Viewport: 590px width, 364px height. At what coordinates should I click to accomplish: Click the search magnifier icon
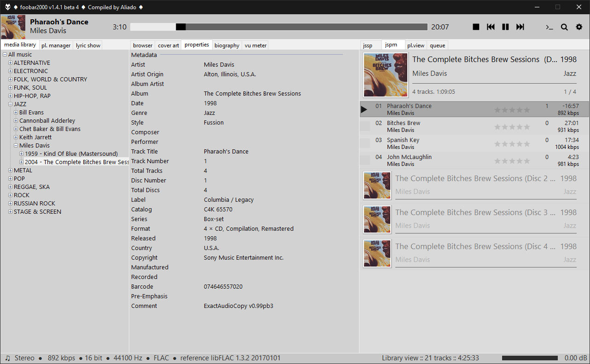point(564,27)
